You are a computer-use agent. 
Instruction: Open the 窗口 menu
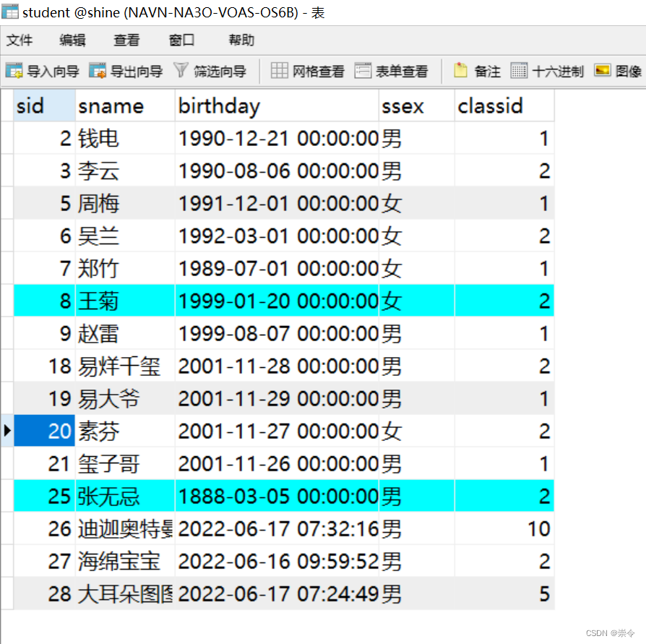click(x=181, y=40)
